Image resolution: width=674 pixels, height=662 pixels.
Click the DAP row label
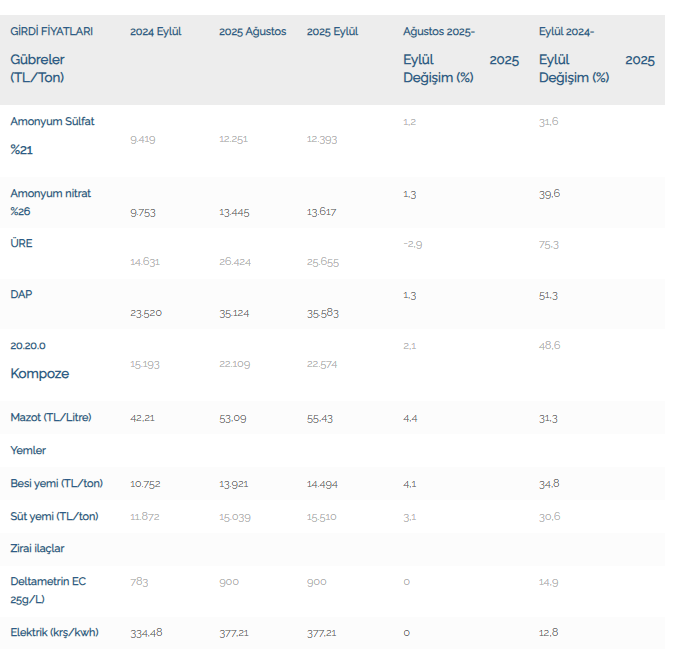click(x=22, y=295)
